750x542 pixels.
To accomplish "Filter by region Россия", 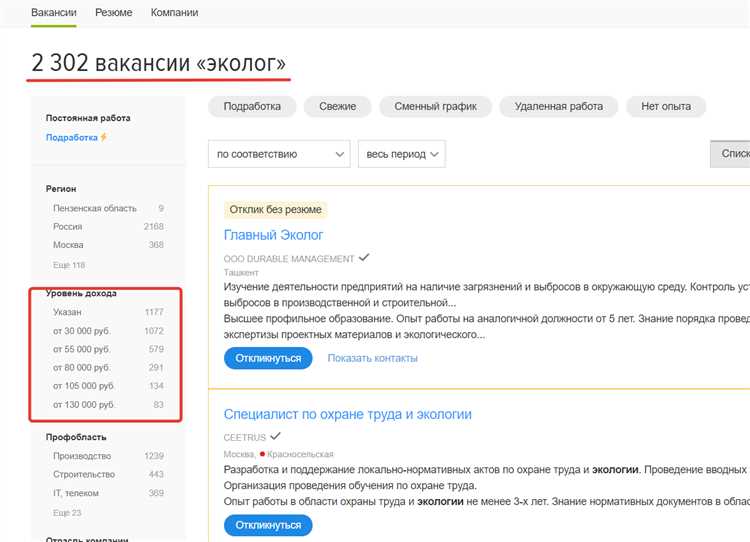I will [x=108, y=226].
